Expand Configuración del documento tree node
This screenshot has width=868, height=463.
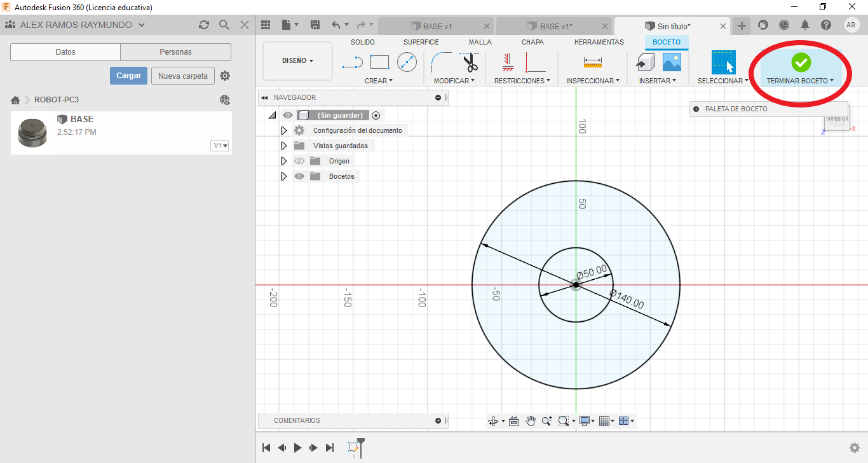(x=284, y=130)
